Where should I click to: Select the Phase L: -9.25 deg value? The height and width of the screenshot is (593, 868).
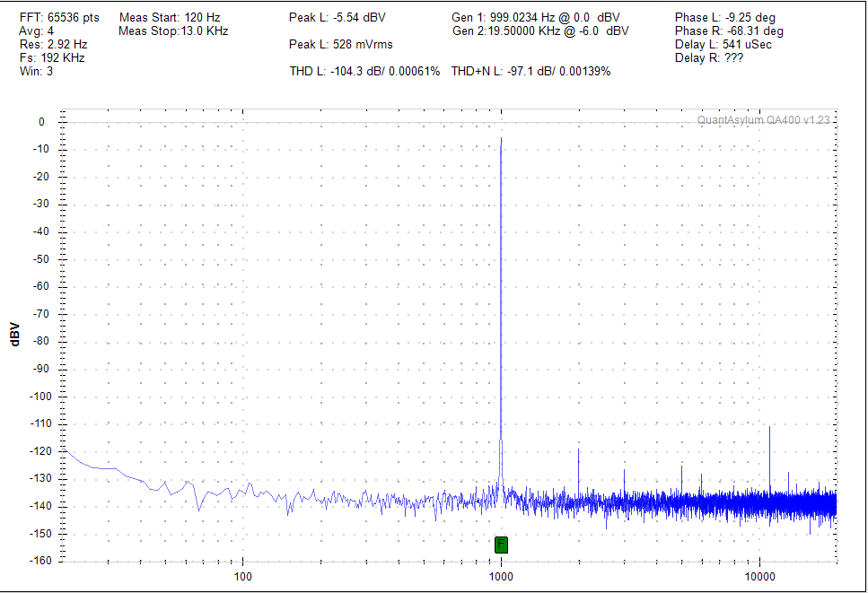725,18
